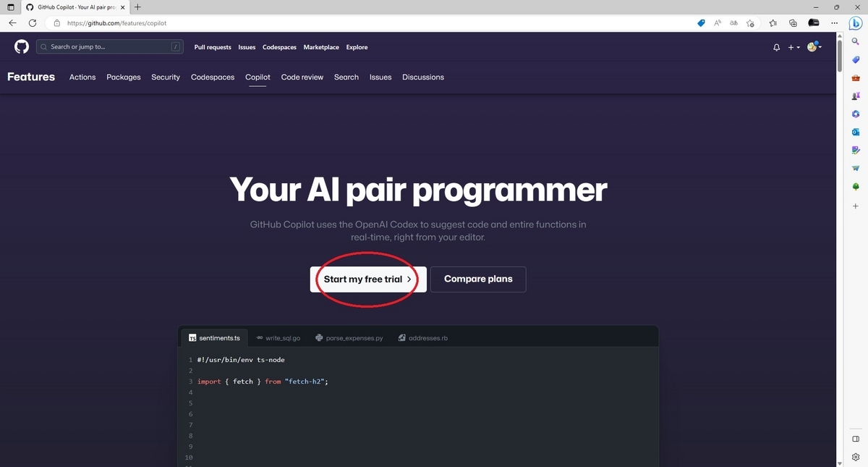Image resolution: width=868 pixels, height=467 pixels.
Task: Switch to sentiments.ts code tab
Action: point(215,338)
